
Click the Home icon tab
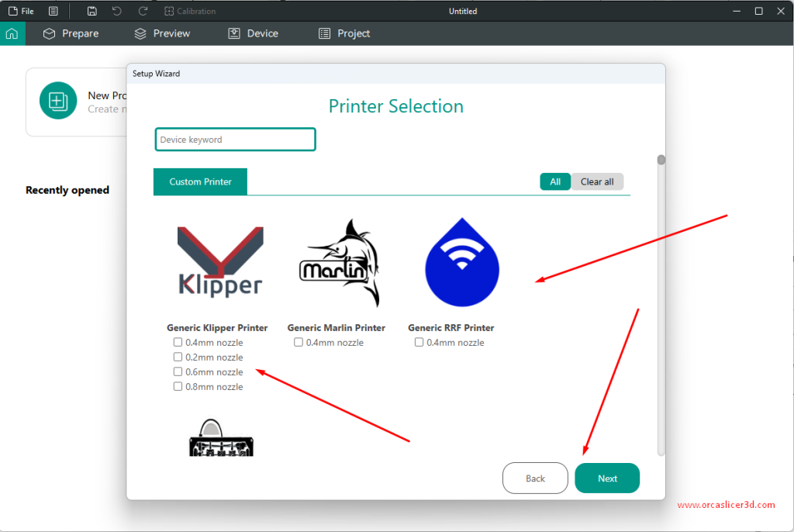(12, 33)
